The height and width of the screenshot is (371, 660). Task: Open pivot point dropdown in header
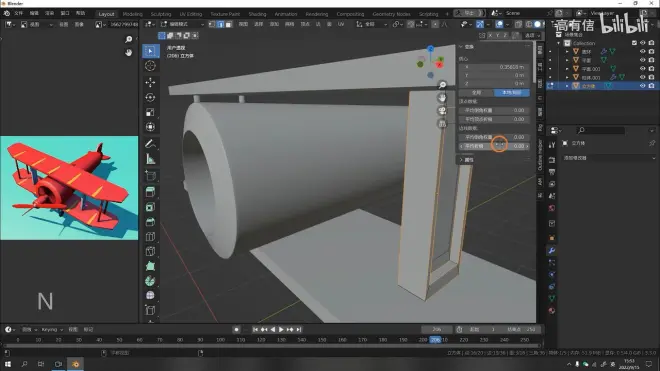(397, 24)
